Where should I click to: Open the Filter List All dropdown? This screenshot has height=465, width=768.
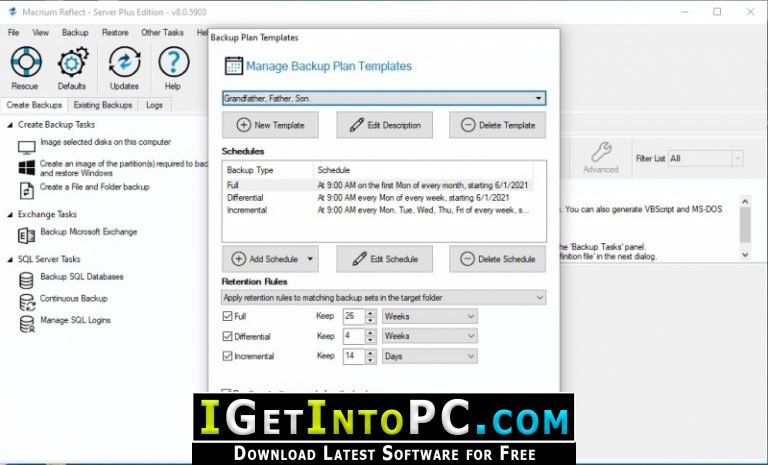705,158
